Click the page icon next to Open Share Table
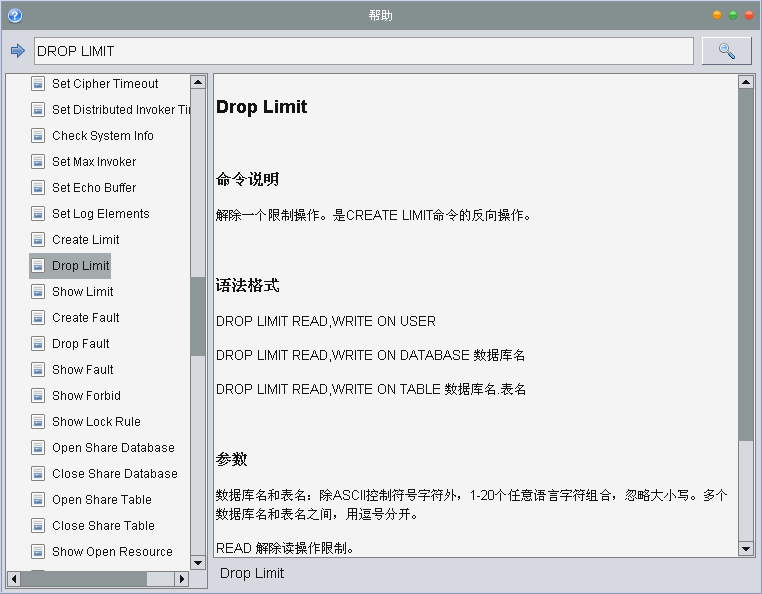762x594 pixels. tap(38, 500)
